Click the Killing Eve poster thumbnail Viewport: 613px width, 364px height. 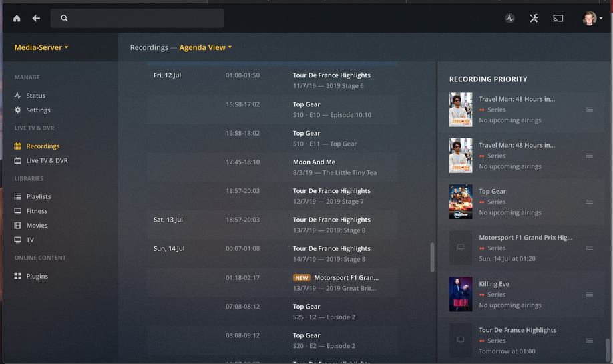coord(461,294)
